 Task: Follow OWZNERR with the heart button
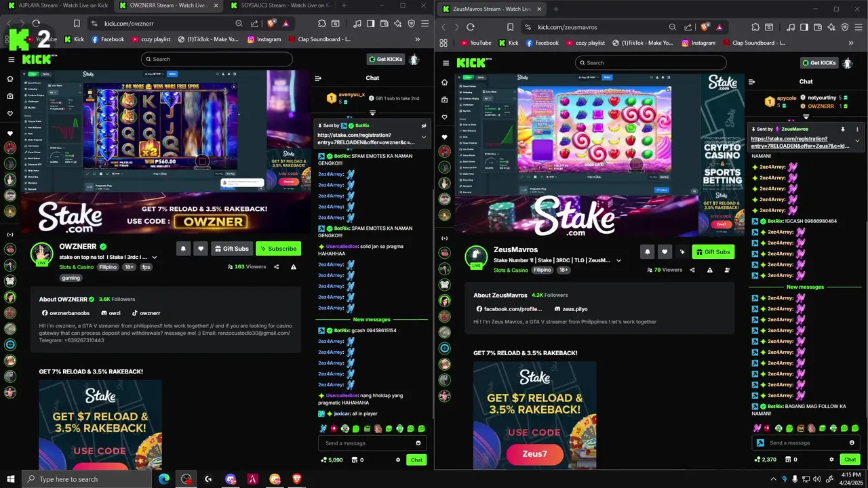(201, 249)
